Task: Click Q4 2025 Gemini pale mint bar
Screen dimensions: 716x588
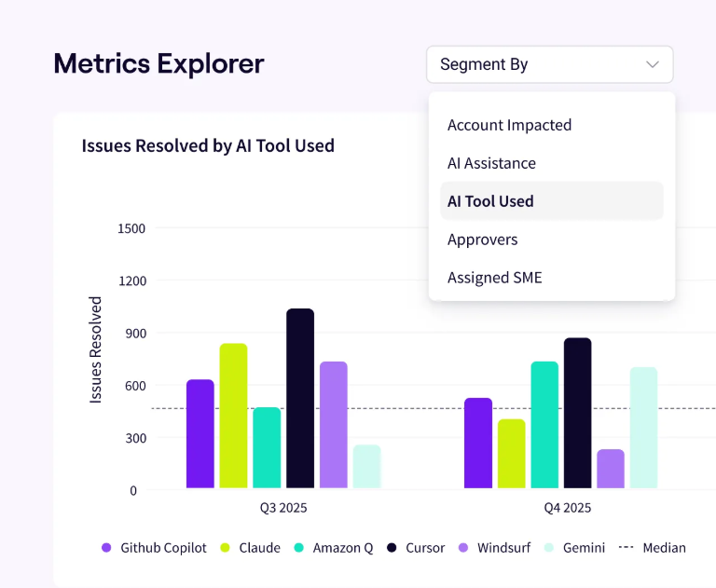Action: click(x=644, y=428)
